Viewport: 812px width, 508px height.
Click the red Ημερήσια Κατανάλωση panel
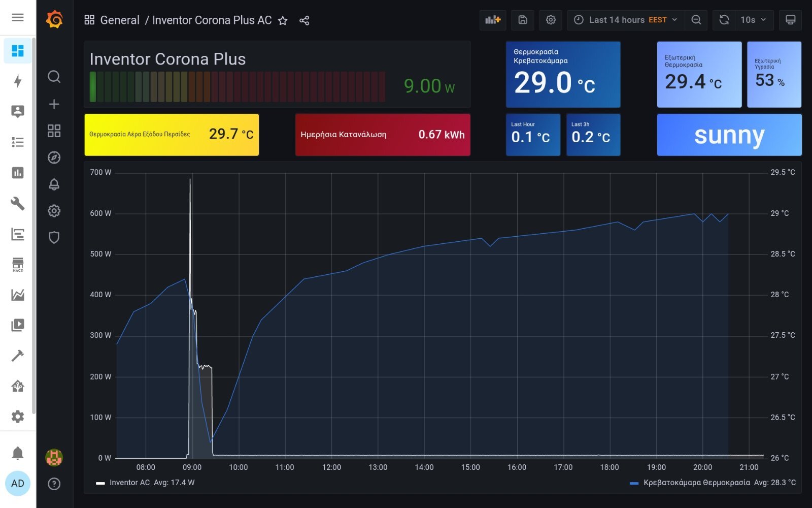pos(383,135)
